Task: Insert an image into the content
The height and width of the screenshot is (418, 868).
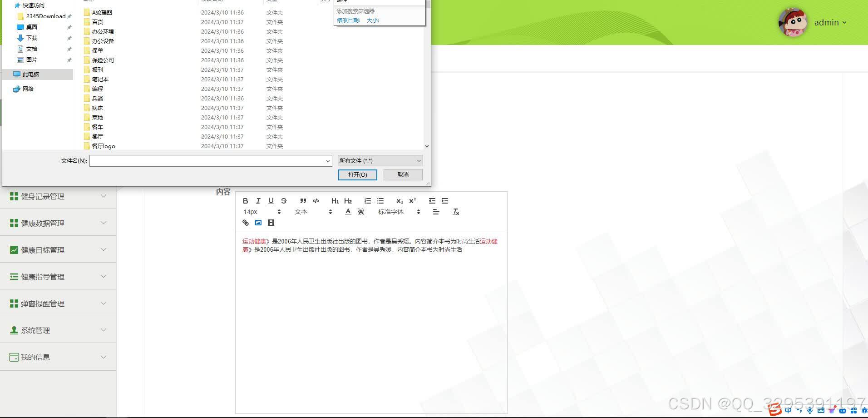Action: click(x=258, y=223)
